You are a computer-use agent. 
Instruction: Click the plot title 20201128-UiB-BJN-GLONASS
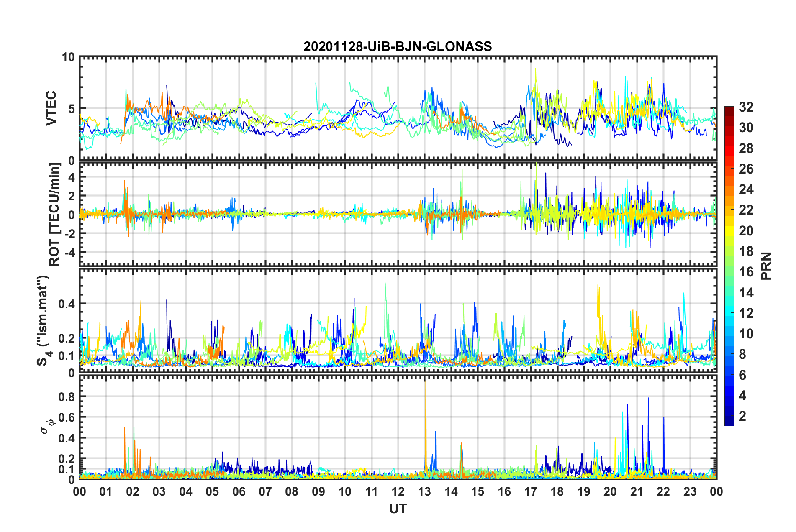tap(398, 46)
